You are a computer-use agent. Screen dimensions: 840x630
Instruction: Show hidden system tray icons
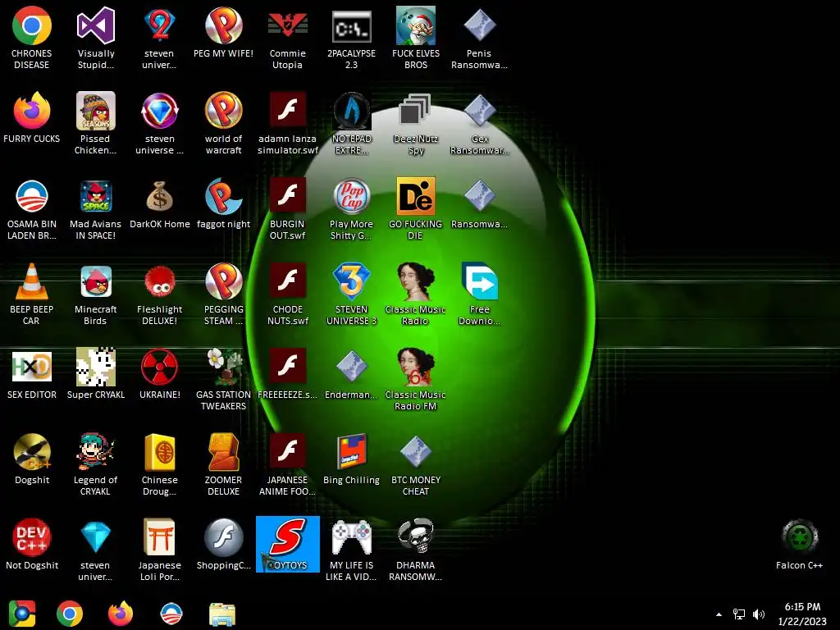[719, 614]
